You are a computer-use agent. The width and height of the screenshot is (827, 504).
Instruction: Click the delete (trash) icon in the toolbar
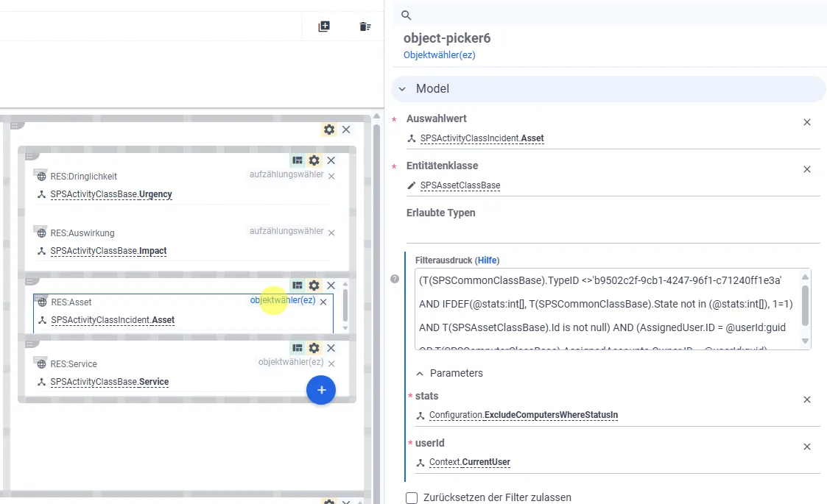(x=365, y=25)
